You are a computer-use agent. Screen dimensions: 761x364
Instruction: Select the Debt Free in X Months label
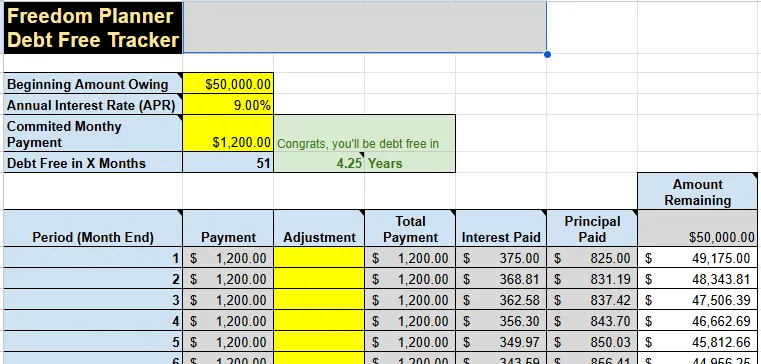(x=93, y=162)
